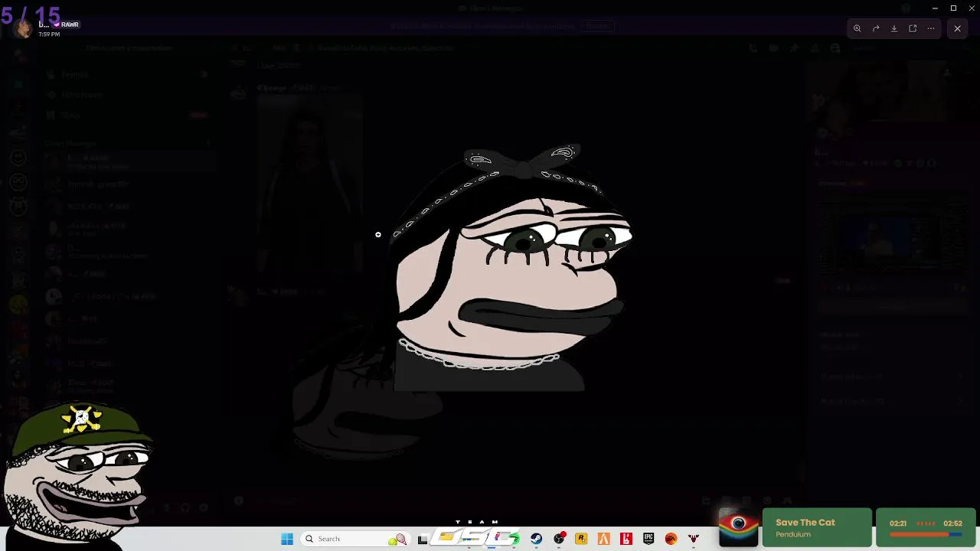Zoom in on the image viewer picture
Image resolution: width=980 pixels, height=551 pixels.
[x=857, y=28]
